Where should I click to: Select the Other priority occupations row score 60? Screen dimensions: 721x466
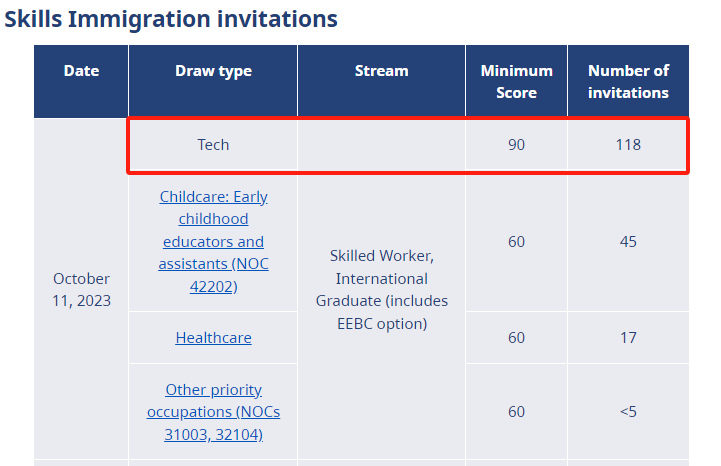[x=516, y=412]
